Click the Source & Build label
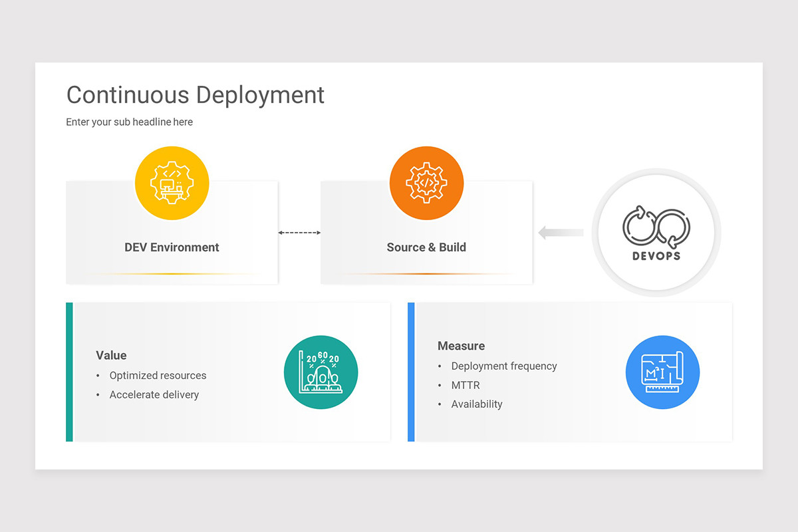 click(426, 247)
